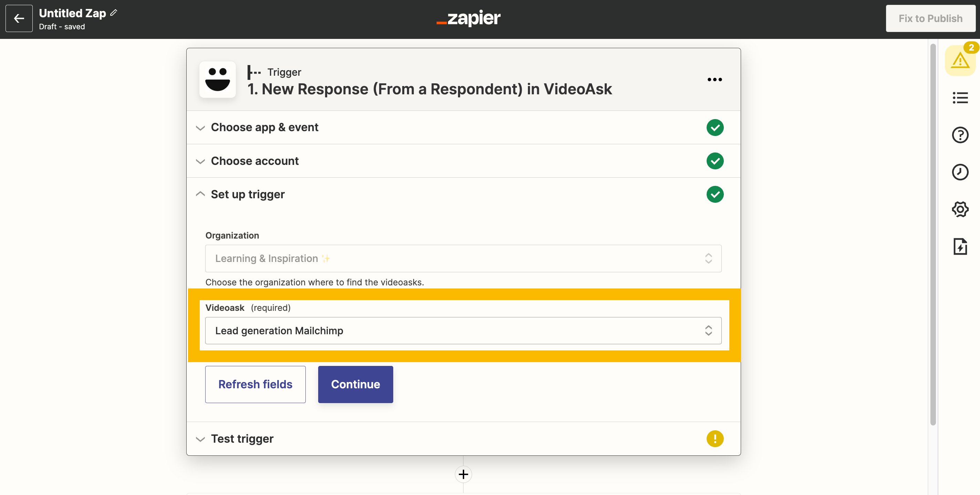Open Zap history clock icon
Image resolution: width=980 pixels, height=495 pixels.
click(960, 172)
